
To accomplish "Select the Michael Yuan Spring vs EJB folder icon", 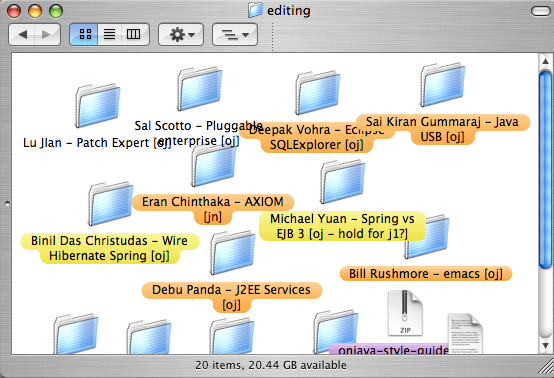I will click(343, 181).
